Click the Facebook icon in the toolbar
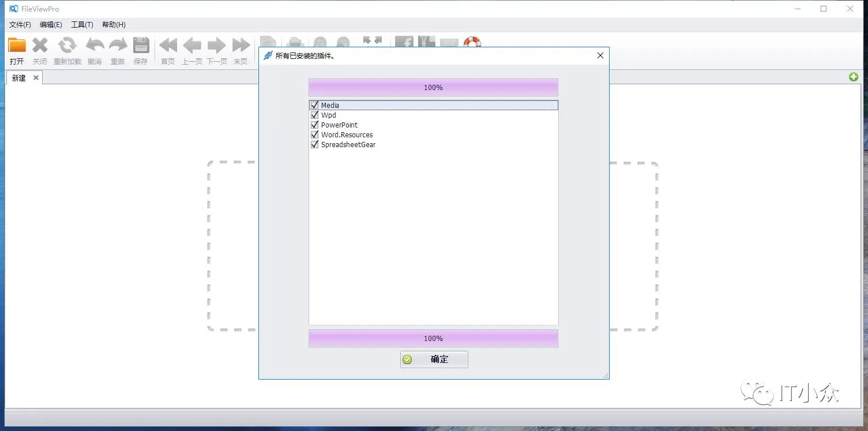 pyautogui.click(x=404, y=42)
